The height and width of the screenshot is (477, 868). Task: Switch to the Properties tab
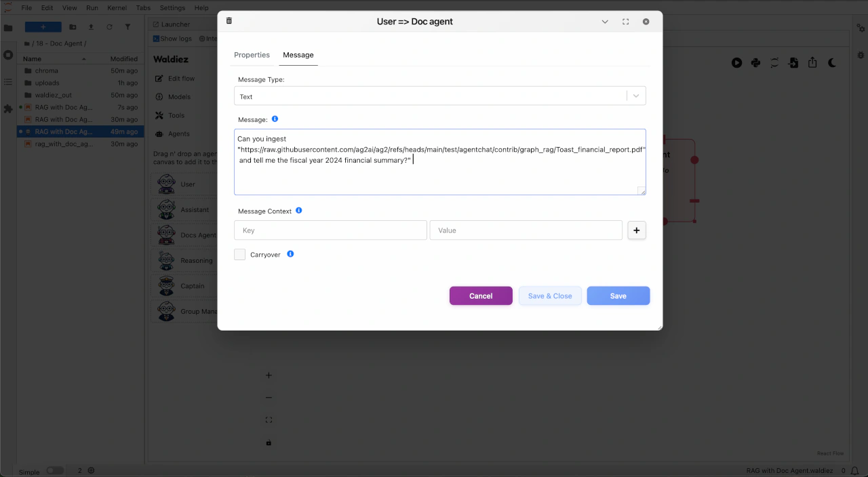(x=252, y=55)
